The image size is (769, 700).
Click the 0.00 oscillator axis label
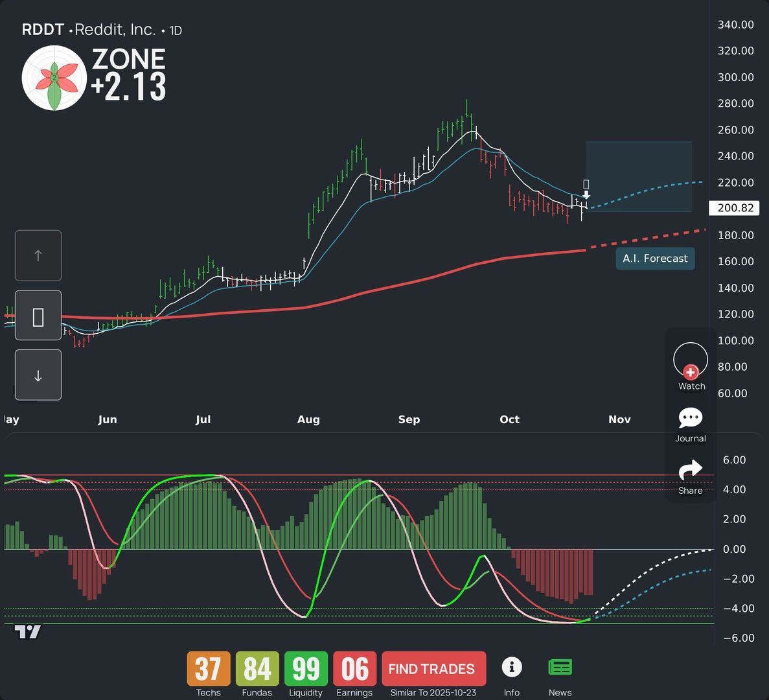734,550
